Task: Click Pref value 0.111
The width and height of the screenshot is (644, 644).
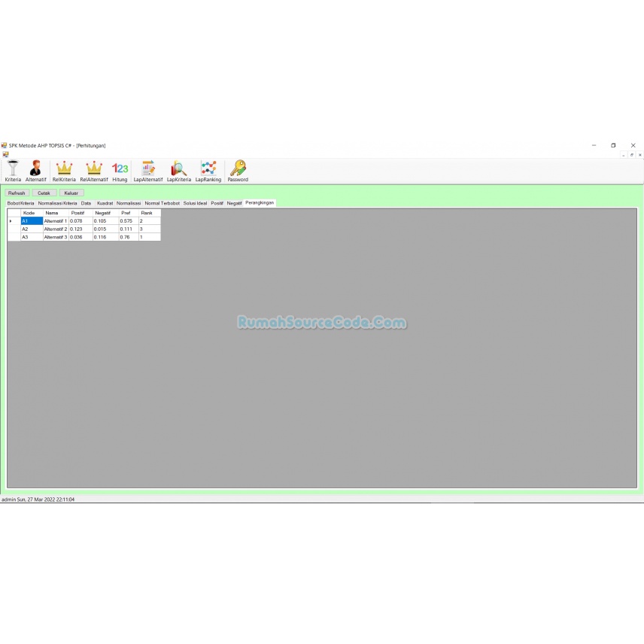Action: (129, 229)
